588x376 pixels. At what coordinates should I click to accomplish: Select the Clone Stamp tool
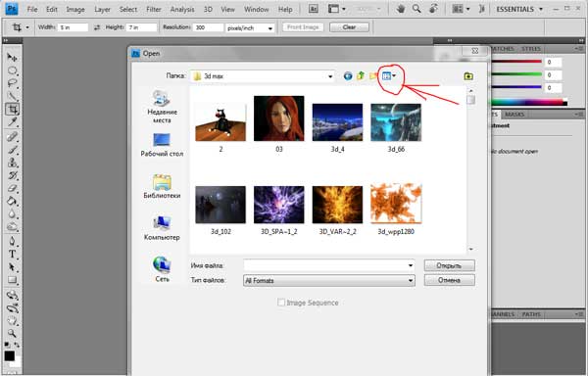(x=12, y=163)
